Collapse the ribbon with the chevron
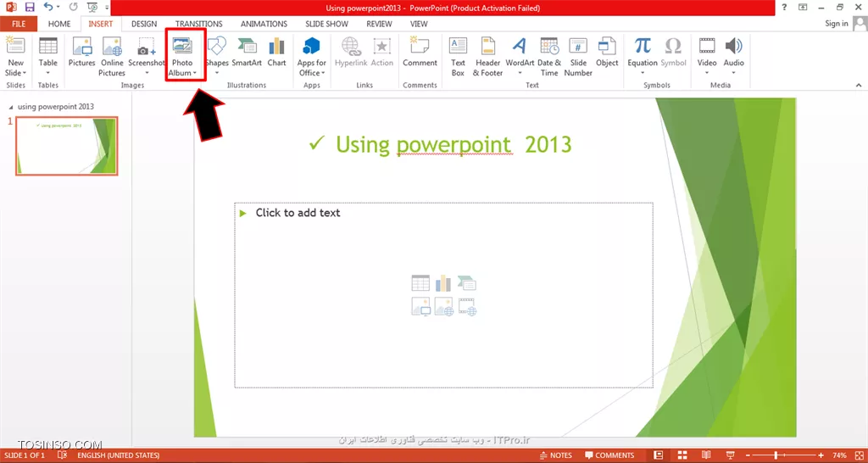Screen dimensions: 868x463 pyautogui.click(x=859, y=86)
